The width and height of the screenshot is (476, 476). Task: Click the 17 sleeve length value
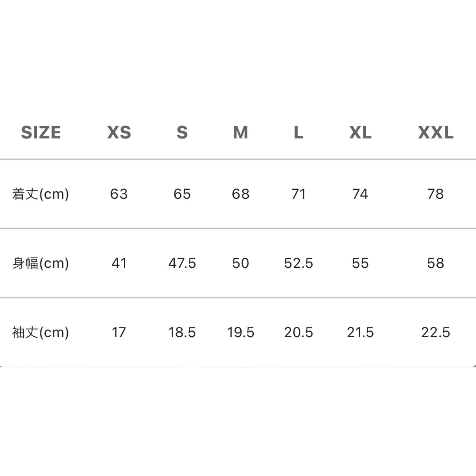[x=119, y=332]
